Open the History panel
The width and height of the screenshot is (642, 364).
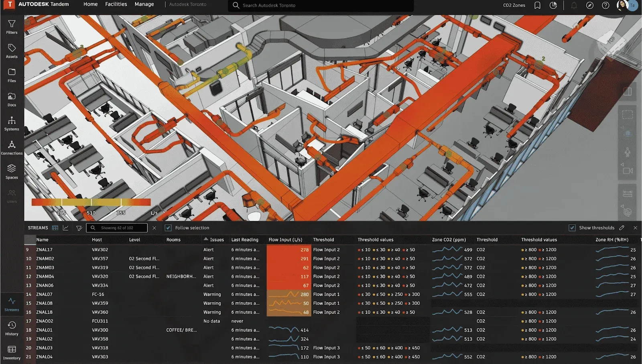pos(12,328)
